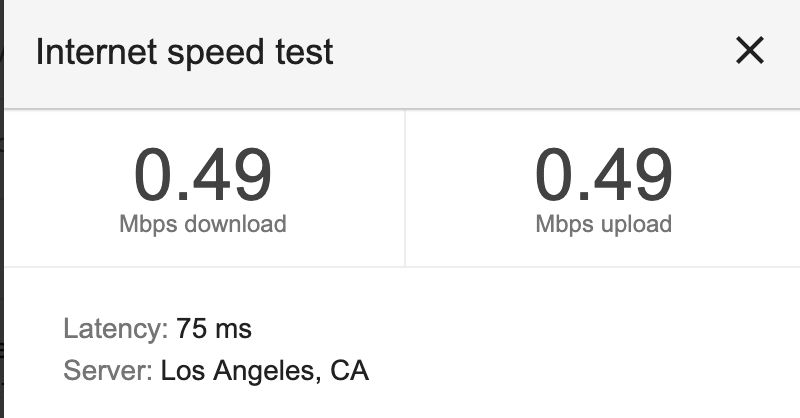
Task: Select the "Los Angeles, CA" server text
Action: [x=265, y=372]
